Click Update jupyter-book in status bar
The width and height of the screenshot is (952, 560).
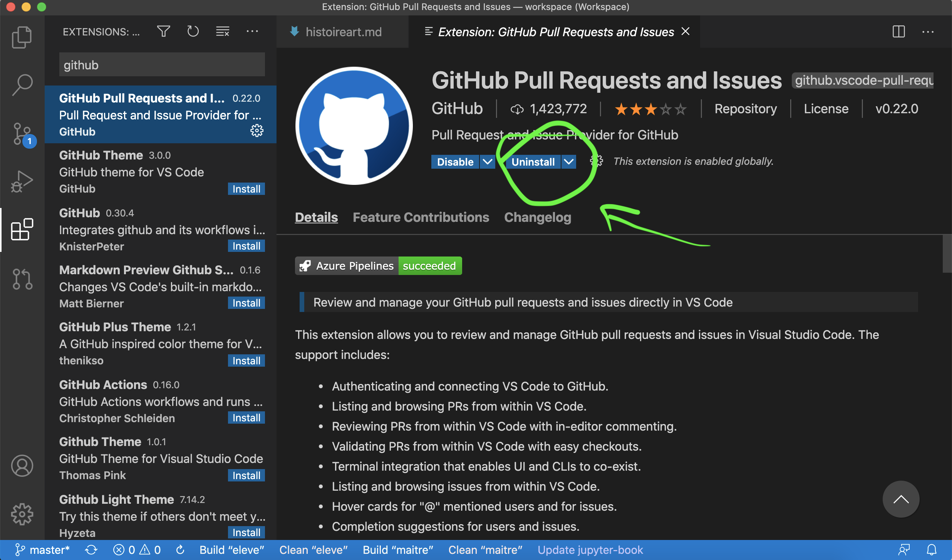coord(590,550)
